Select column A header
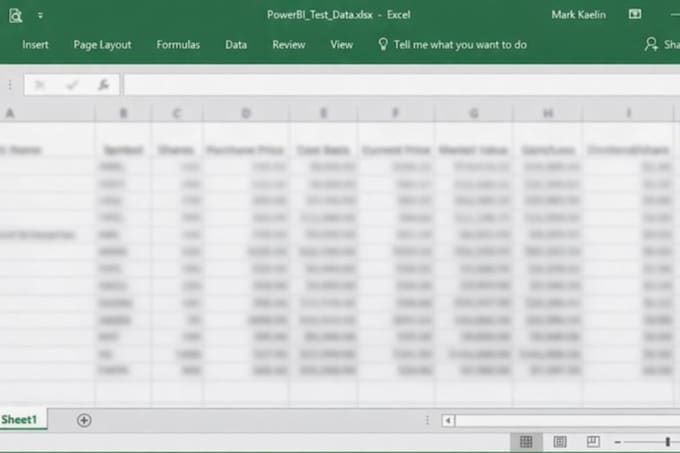The width and height of the screenshot is (680, 453). (x=47, y=114)
